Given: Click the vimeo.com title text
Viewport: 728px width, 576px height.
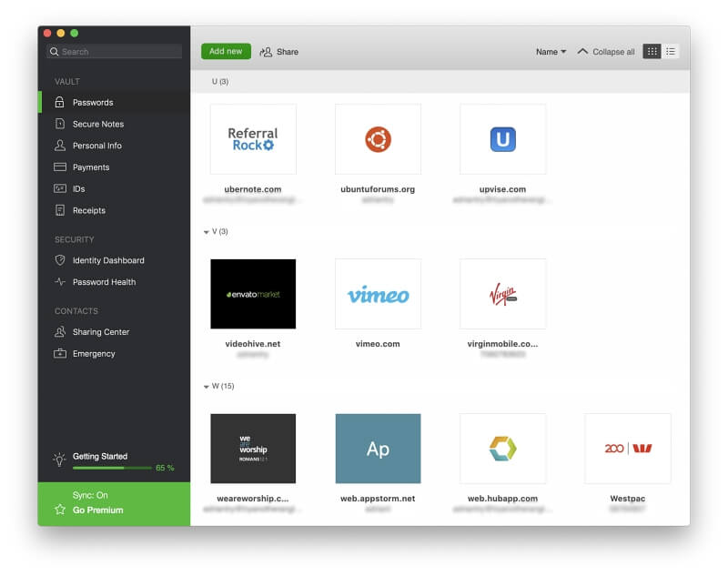Looking at the screenshot, I should click(378, 344).
